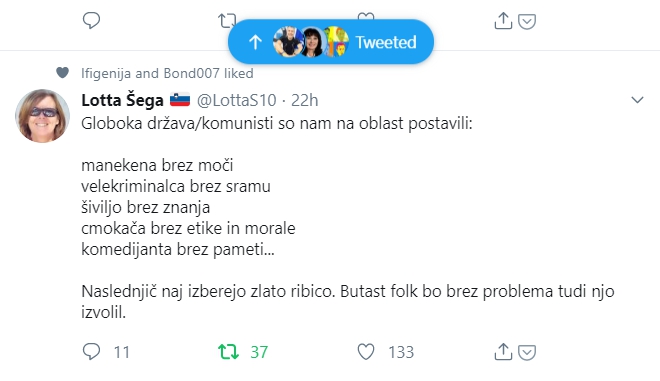The image size is (660, 381).
Task: Click 'Ifigenija and Bond007 liked' text
Action: [167, 73]
